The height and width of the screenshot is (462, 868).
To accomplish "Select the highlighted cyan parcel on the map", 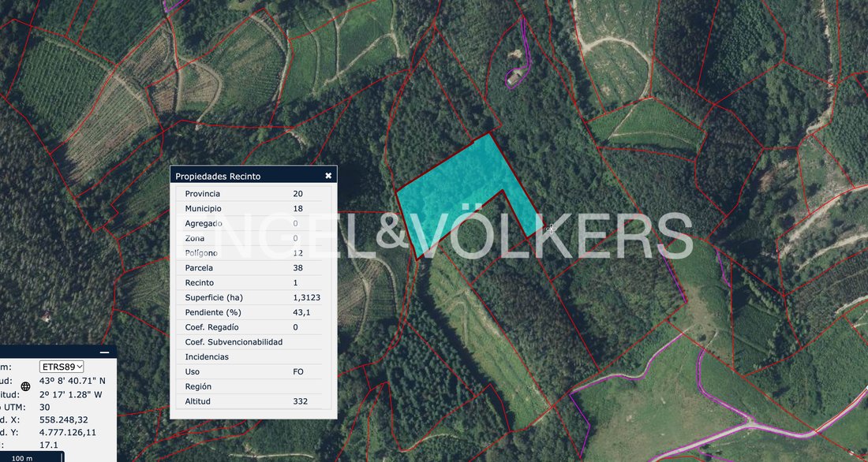I will [458, 188].
